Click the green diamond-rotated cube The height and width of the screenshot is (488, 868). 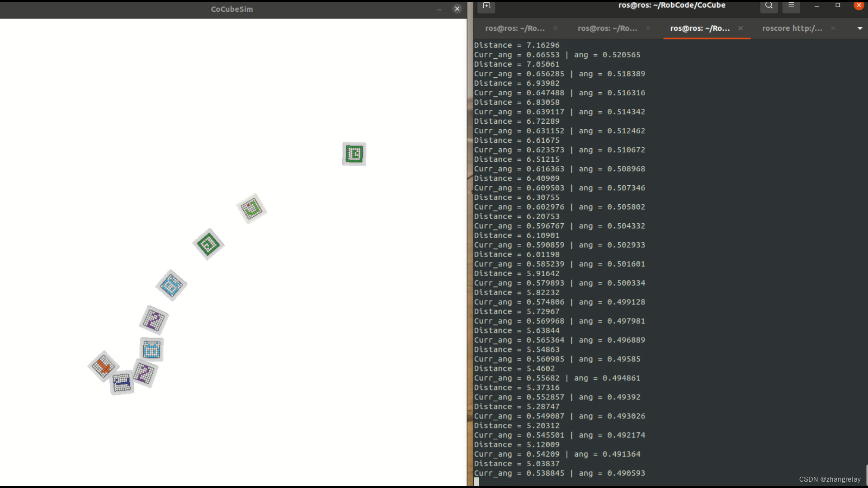click(x=208, y=244)
